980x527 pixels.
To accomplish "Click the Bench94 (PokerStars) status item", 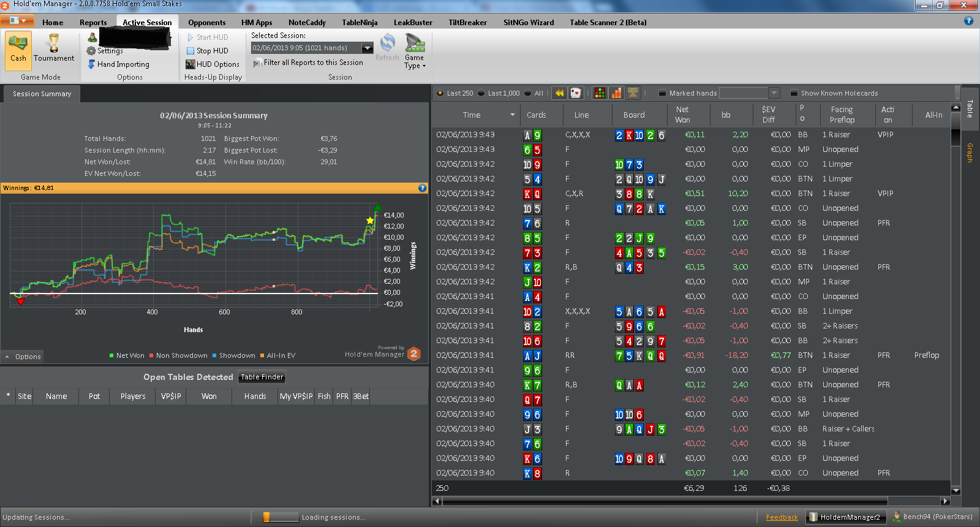I will 933,517.
